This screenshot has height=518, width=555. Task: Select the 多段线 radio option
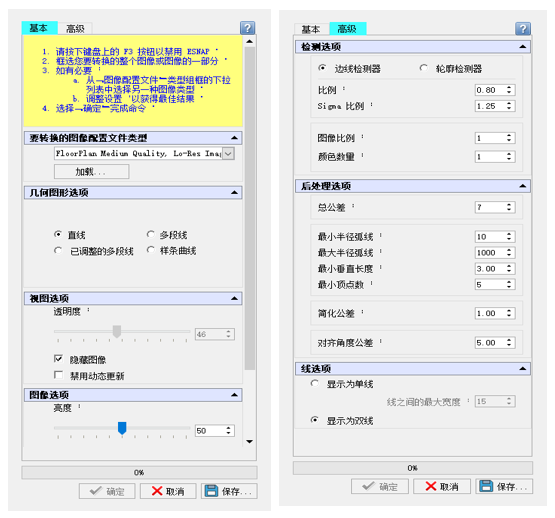coord(150,234)
